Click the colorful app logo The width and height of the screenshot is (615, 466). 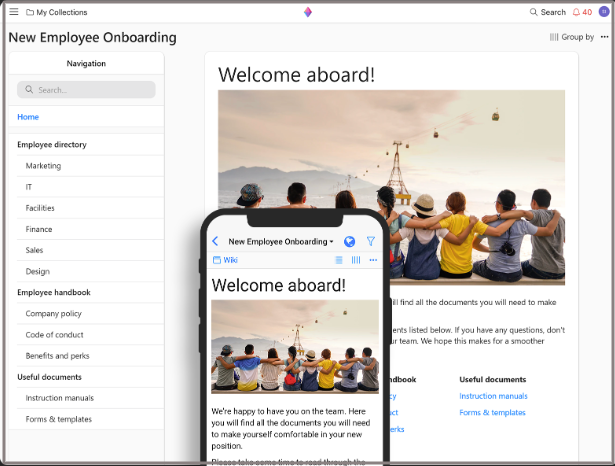[x=308, y=12]
